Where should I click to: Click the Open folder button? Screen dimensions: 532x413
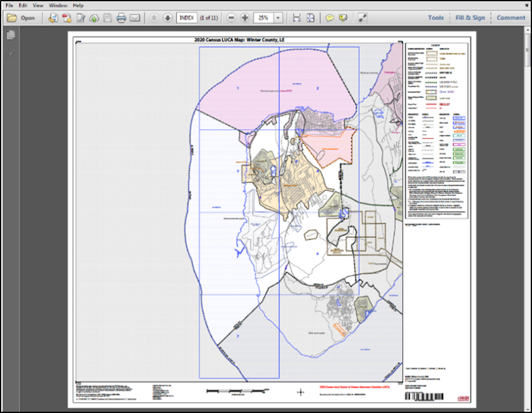coord(21,18)
